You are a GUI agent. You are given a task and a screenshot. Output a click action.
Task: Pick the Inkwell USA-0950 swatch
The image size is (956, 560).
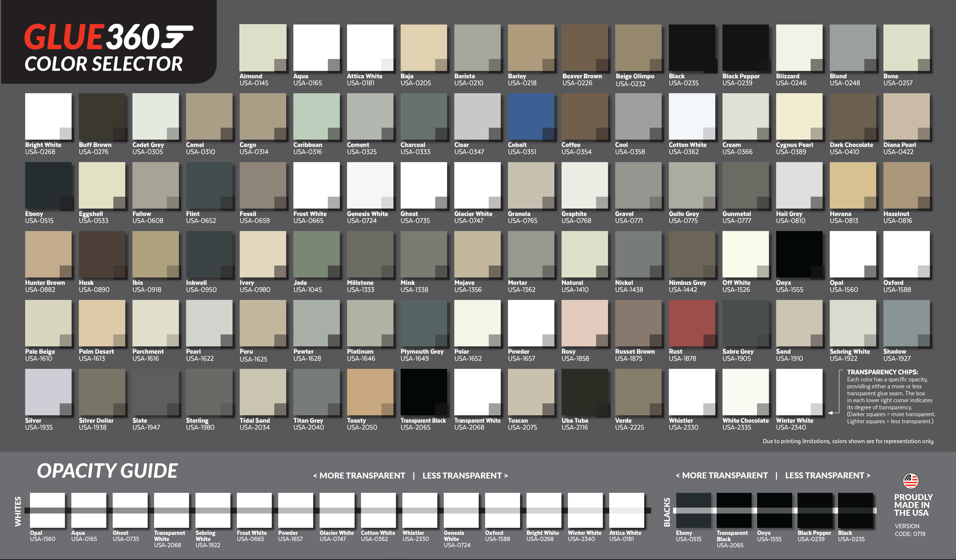pos(209,254)
